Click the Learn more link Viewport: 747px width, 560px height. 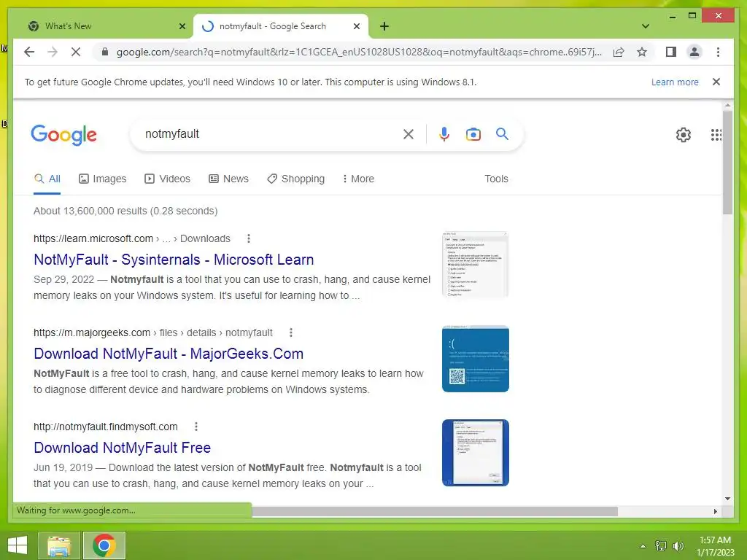click(675, 82)
